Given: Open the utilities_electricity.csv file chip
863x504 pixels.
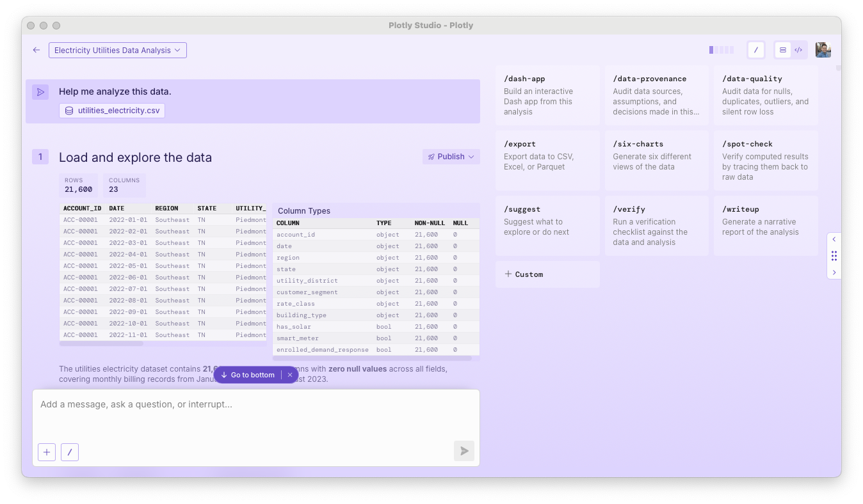Looking at the screenshot, I should click(112, 111).
